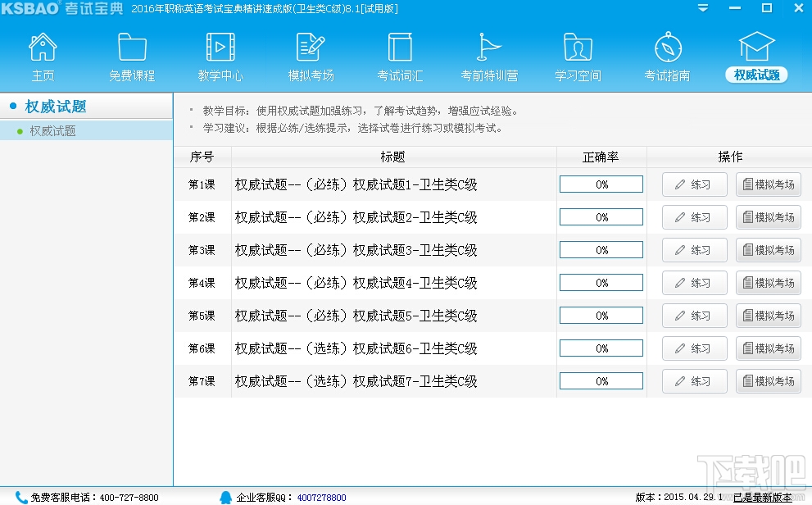Minimize the KSBAO window
This screenshot has width=812, height=505.
pos(735,8)
